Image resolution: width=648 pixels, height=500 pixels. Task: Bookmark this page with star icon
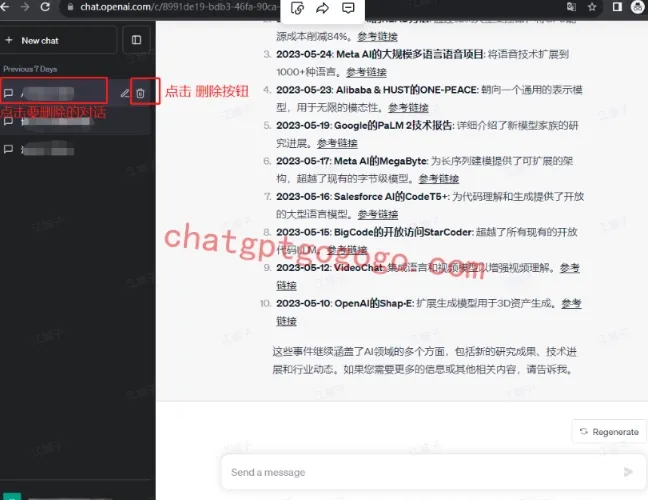coord(592,7)
